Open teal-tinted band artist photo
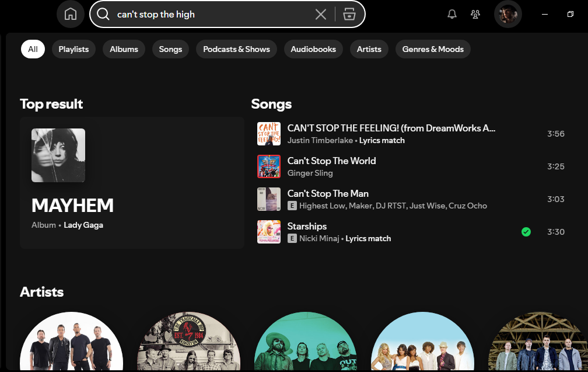The height and width of the screenshot is (372, 588). point(306,342)
